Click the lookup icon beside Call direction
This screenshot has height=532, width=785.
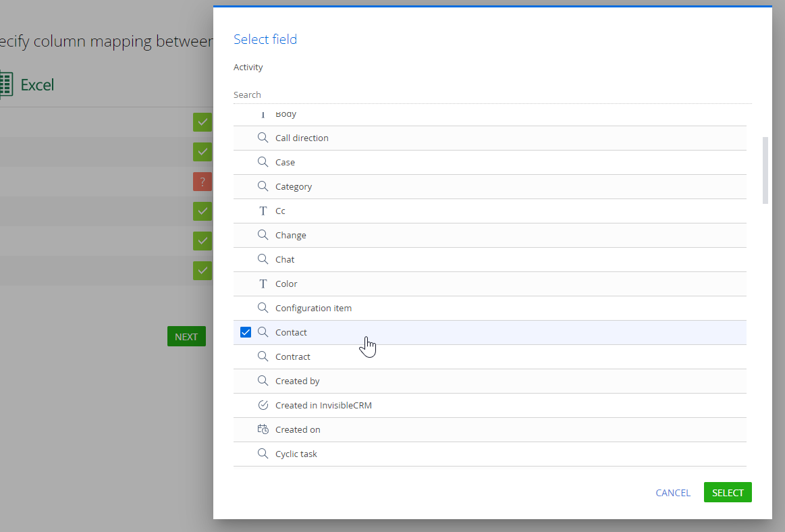click(263, 137)
